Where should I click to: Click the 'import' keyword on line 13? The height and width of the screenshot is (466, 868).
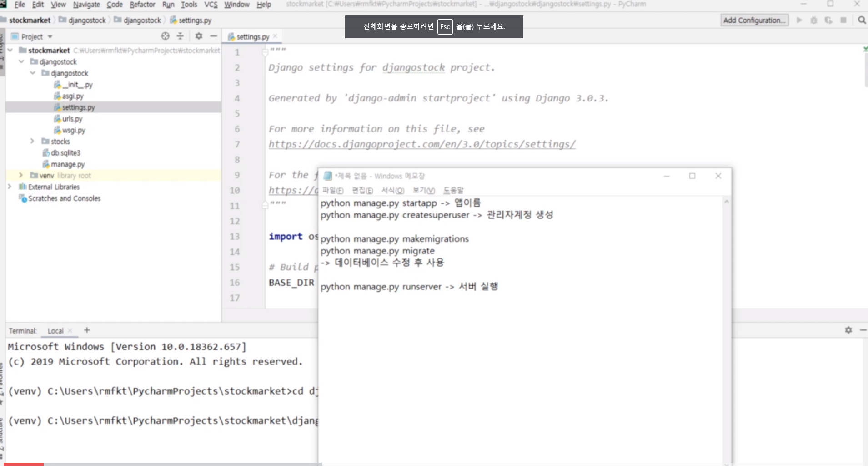click(x=286, y=237)
